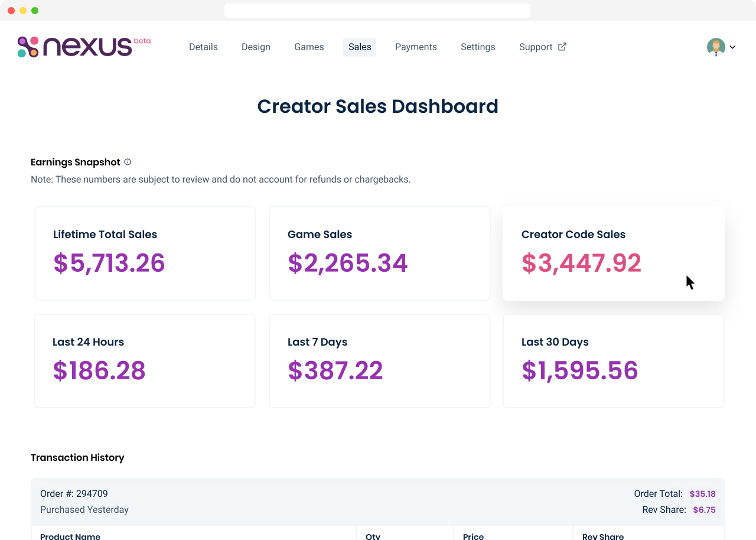The height and width of the screenshot is (540, 756).
Task: Click the Lifetime Total Sales card
Action: (145, 253)
